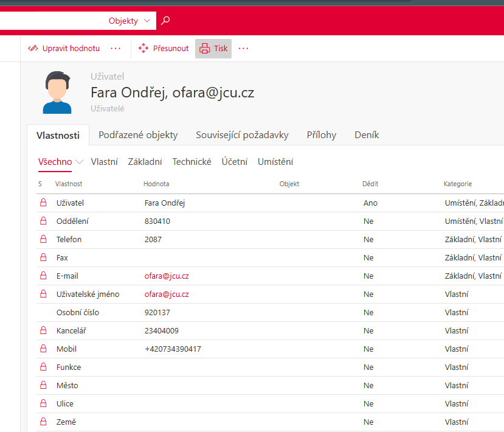The width and height of the screenshot is (504, 432).
Task: Expand the Všechno filter chevron
Action: pyautogui.click(x=79, y=162)
